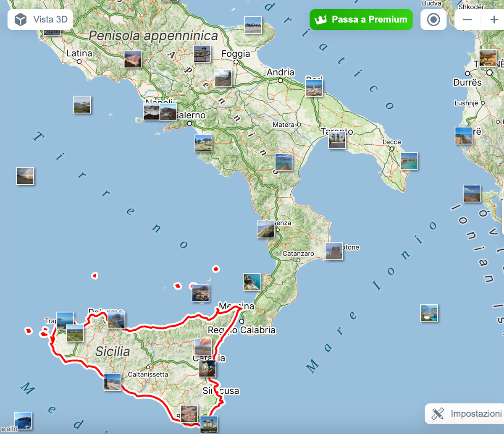Open the photo thumbnail north of Foggia on the coast
The image size is (504, 434).
253,25
